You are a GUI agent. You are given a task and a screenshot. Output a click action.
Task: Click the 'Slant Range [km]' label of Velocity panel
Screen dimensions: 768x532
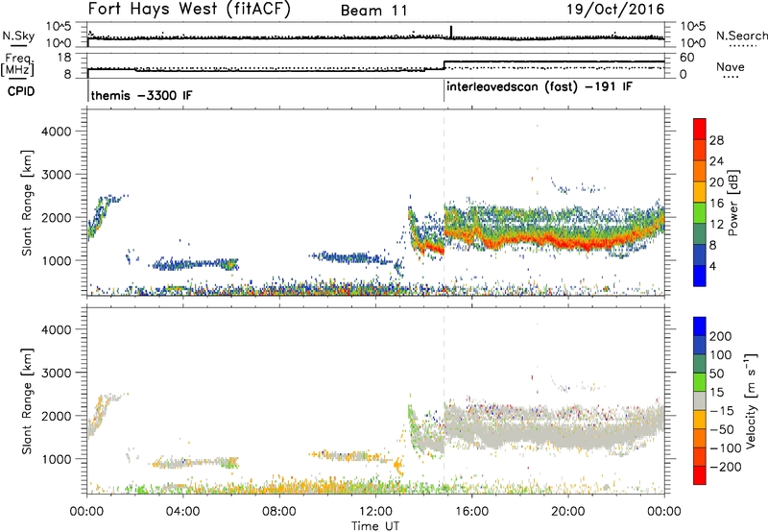(27, 401)
